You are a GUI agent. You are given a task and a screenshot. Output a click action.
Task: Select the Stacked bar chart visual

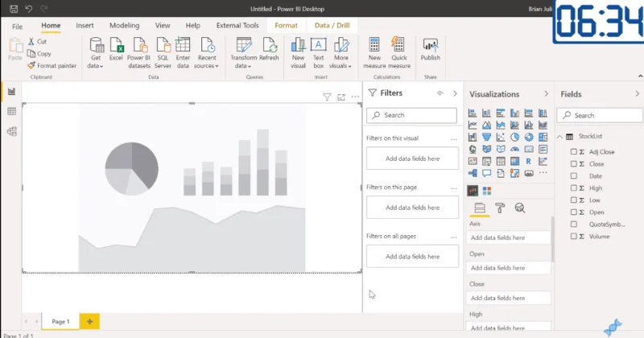[473, 113]
